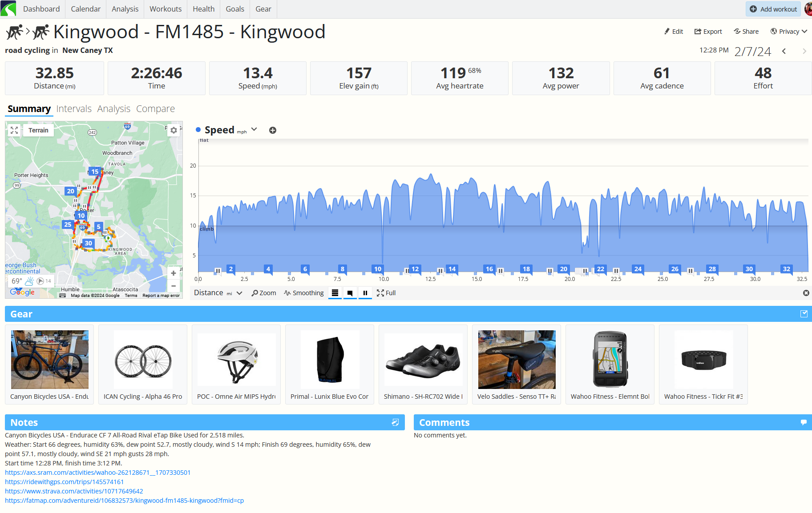Open the Health menu
812x513 pixels.
[204, 9]
